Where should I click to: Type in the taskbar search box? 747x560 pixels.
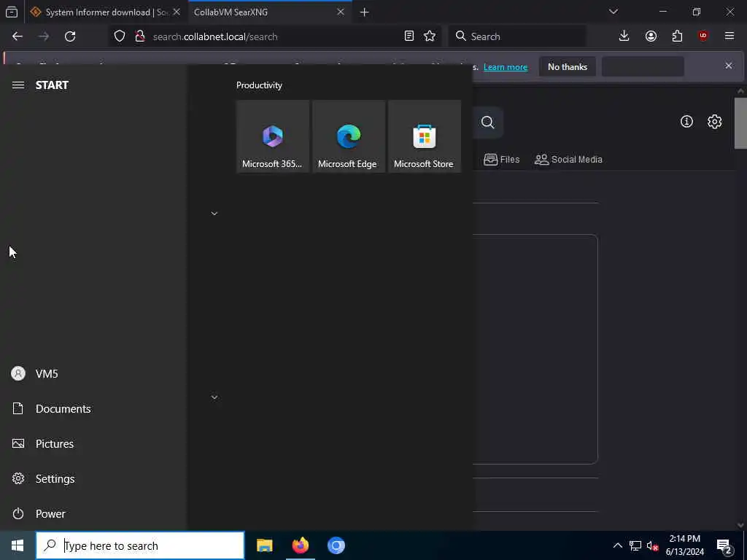tap(140, 545)
